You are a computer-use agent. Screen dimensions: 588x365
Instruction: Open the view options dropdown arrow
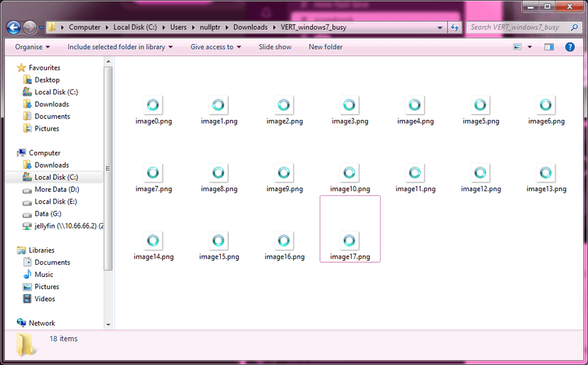[x=529, y=47]
